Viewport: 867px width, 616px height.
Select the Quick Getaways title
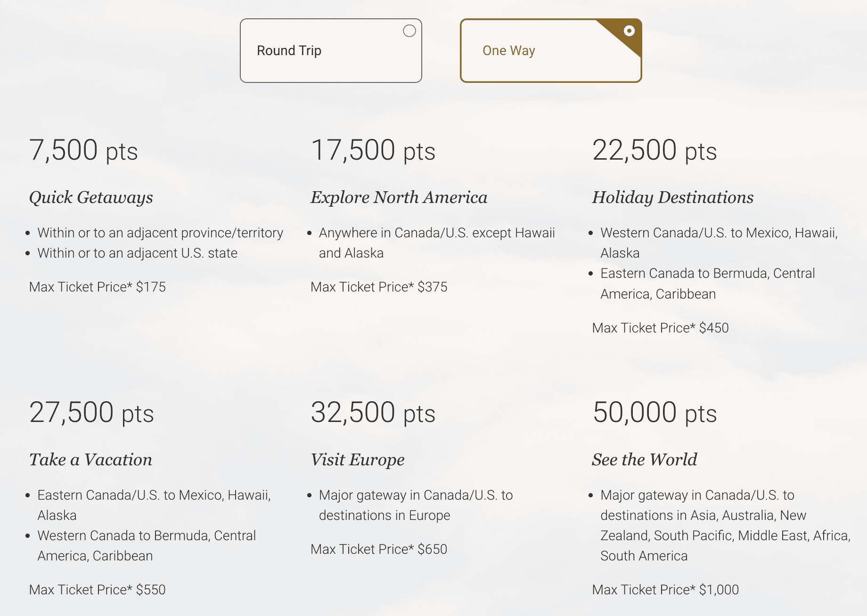[91, 197]
